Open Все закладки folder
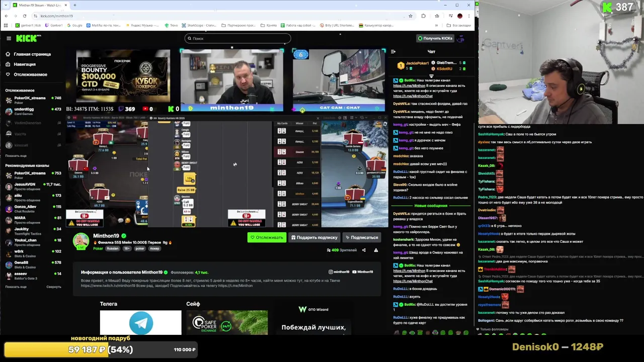The height and width of the screenshot is (362, 644). coord(460,25)
